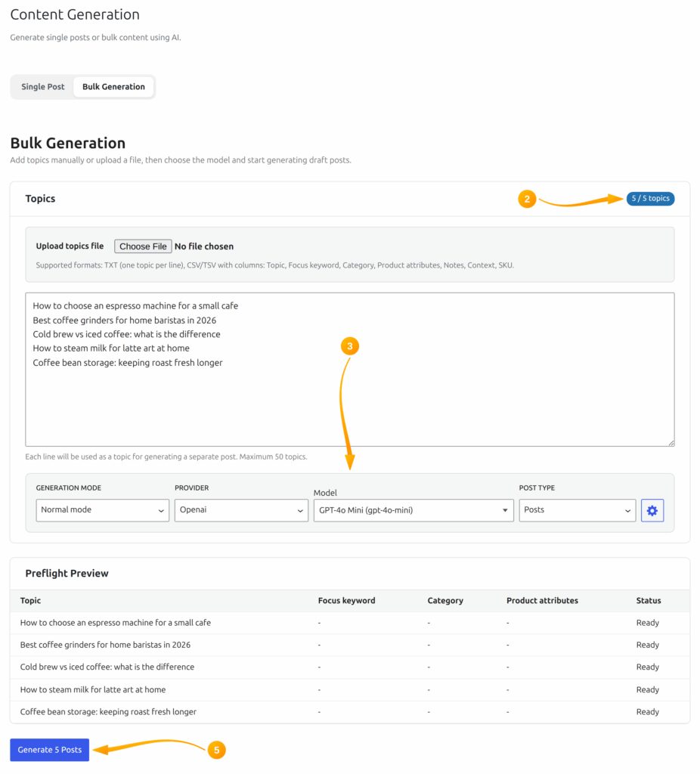The width and height of the screenshot is (700, 774).
Task: Click the preview row 'Best coffee grinders for home baristas in 2026'
Action: [350, 646]
